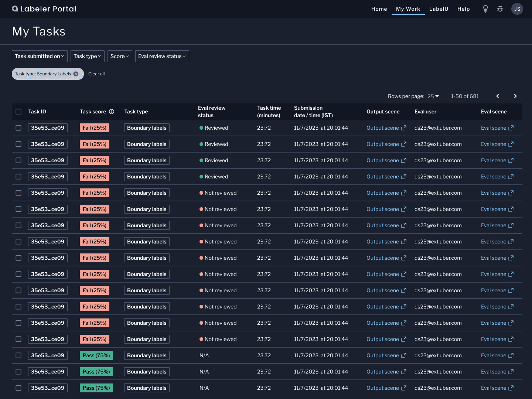Click the Task score info icon

112,112
